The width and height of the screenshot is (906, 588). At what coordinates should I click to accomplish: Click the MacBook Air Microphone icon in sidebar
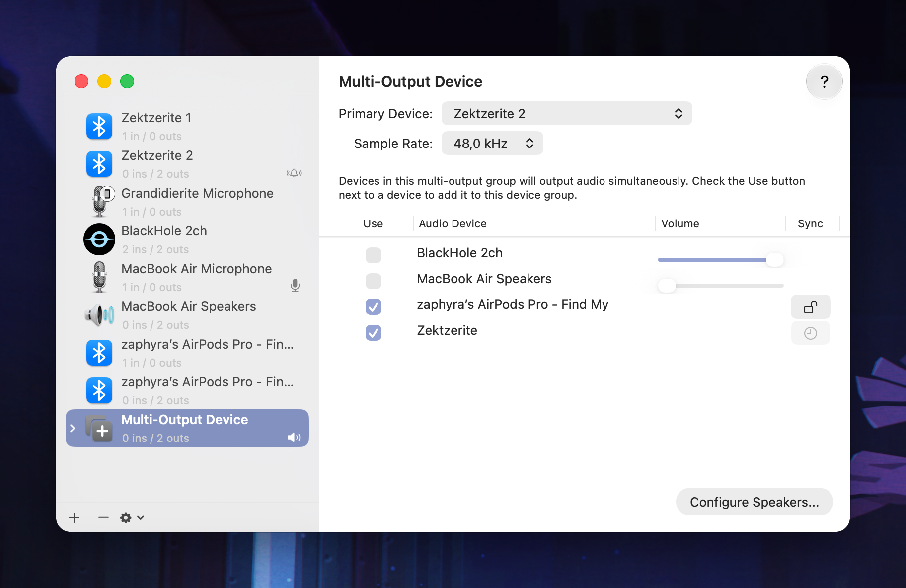tap(99, 277)
